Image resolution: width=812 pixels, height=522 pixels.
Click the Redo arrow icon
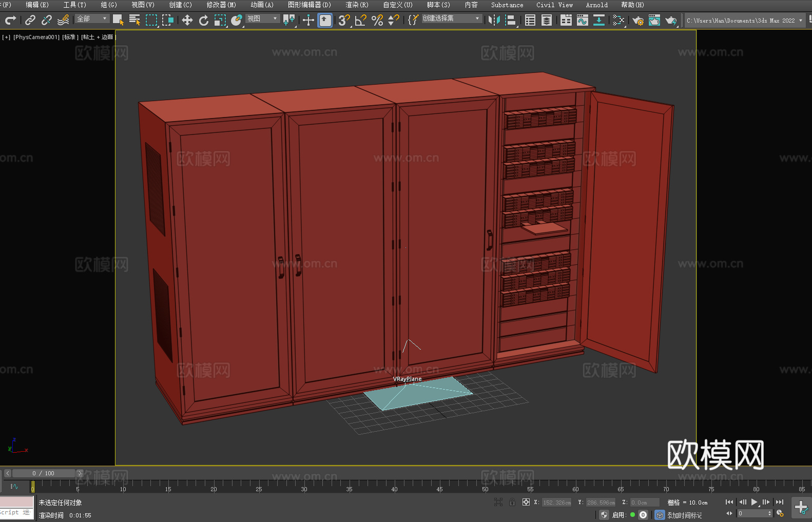pyautogui.click(x=10, y=20)
